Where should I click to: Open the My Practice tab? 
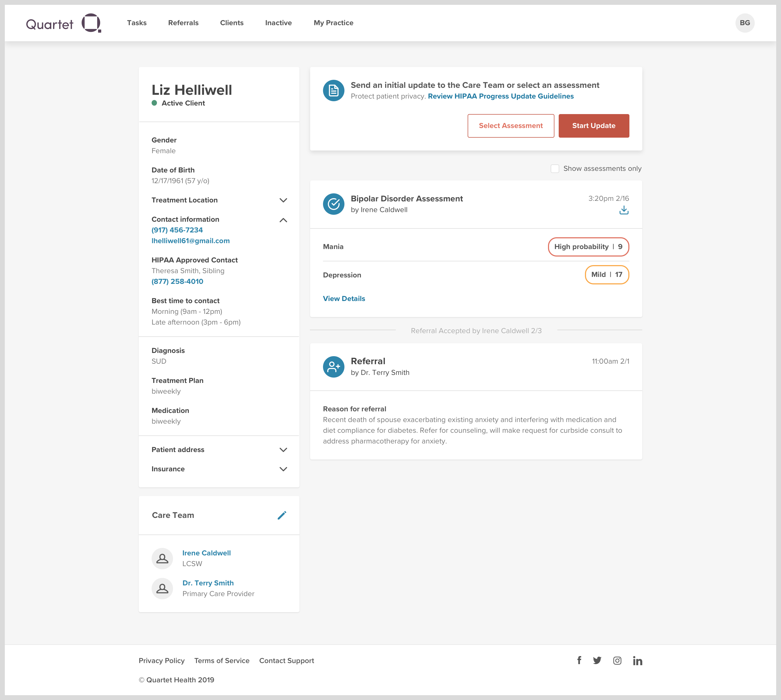tap(333, 23)
